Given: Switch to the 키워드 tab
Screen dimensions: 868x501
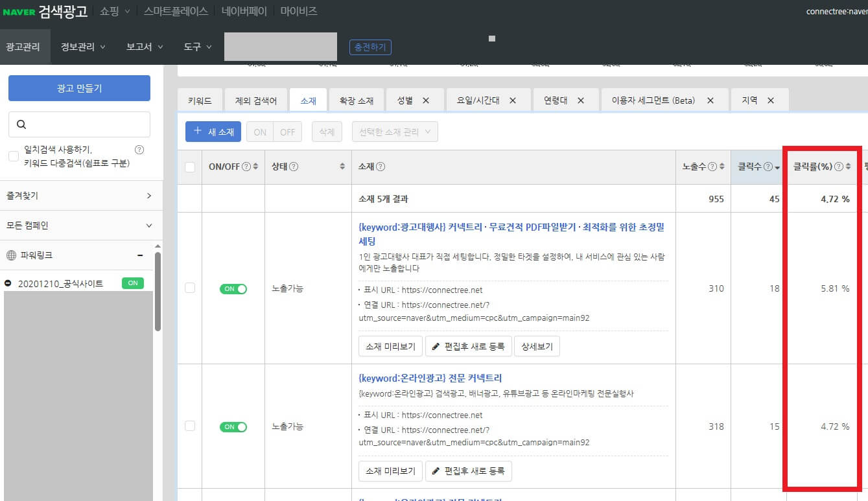Looking at the screenshot, I should tap(200, 100).
